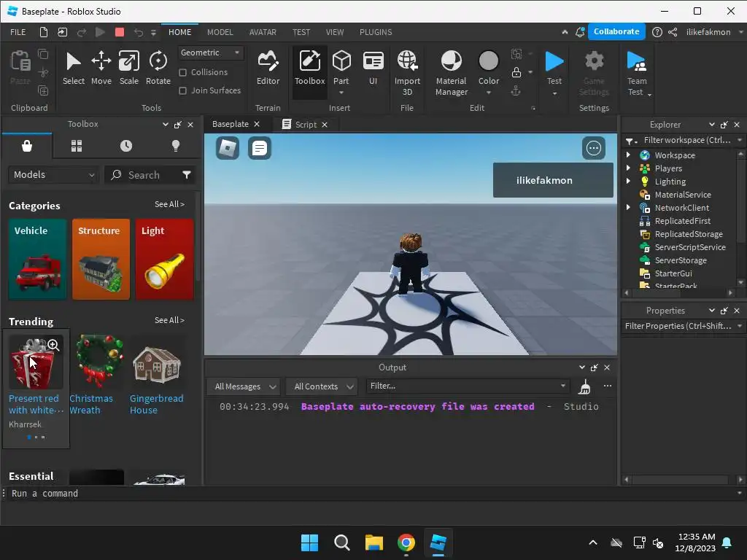Click the Output Filter field
The image size is (747, 560).
click(468, 386)
